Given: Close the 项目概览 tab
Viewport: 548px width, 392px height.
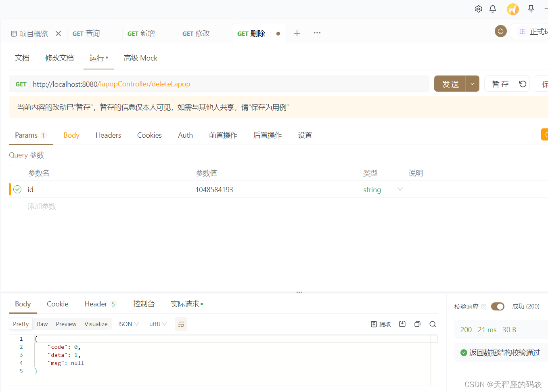Looking at the screenshot, I should click(x=59, y=34).
